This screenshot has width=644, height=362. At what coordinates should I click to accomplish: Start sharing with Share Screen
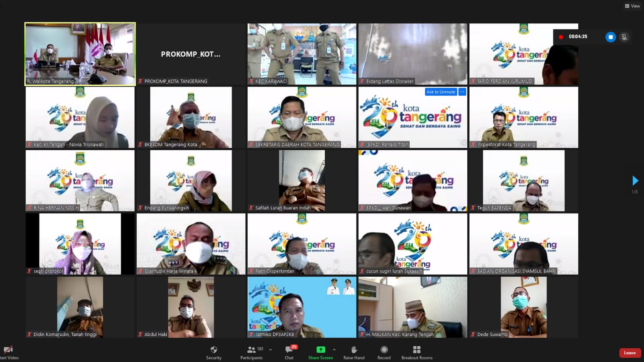coord(321,352)
